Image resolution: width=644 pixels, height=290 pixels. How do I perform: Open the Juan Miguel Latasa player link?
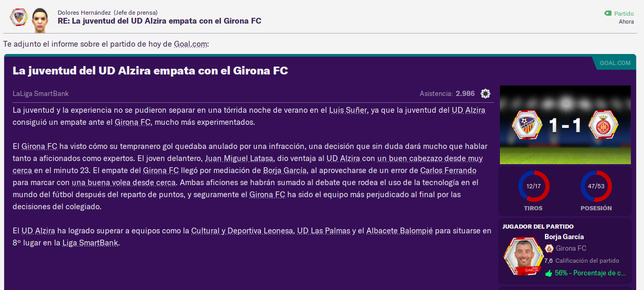[x=238, y=158]
